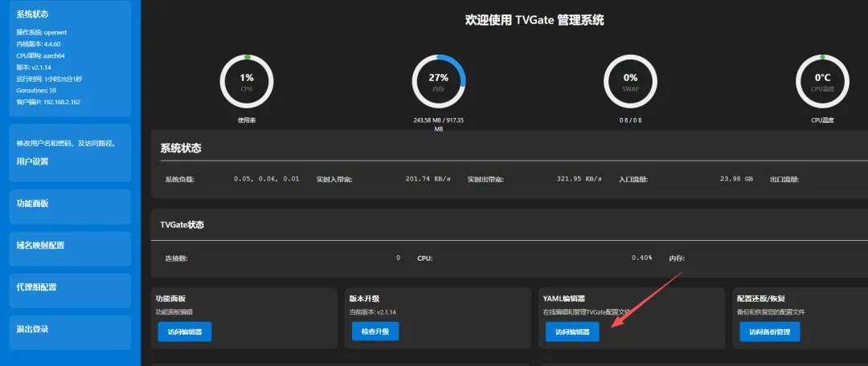Select the 实时入带宽 label
868x366 pixels.
coord(334,179)
